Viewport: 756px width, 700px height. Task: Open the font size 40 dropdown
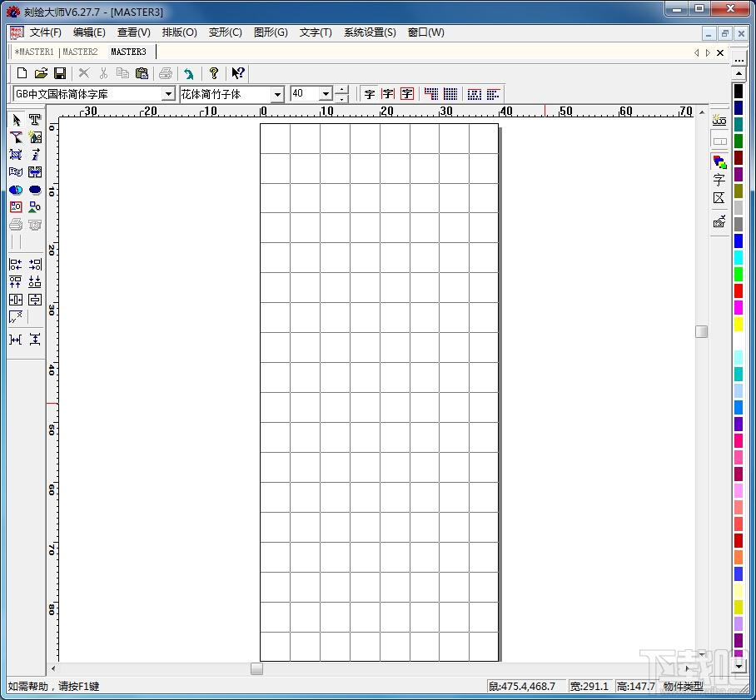(326, 94)
